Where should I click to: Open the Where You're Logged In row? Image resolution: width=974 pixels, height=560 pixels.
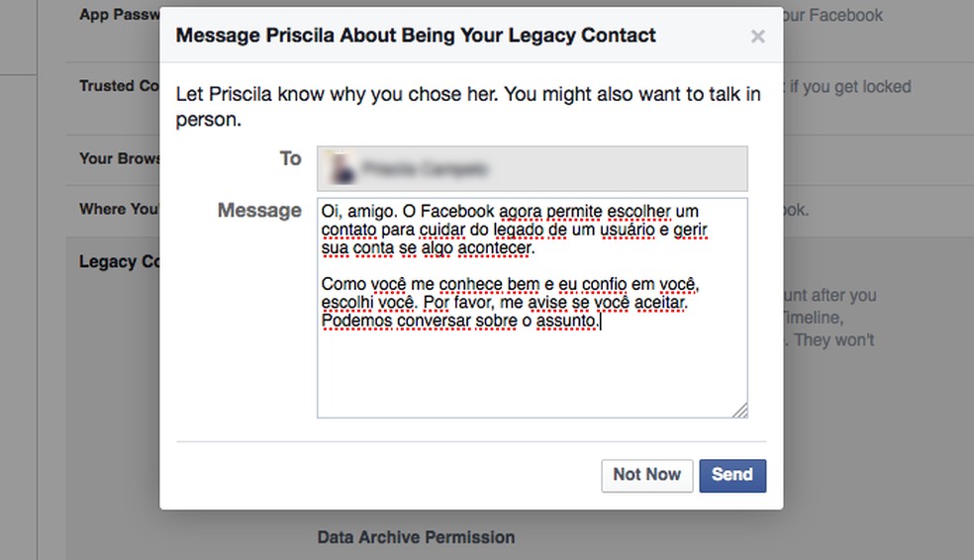pyautogui.click(x=117, y=209)
